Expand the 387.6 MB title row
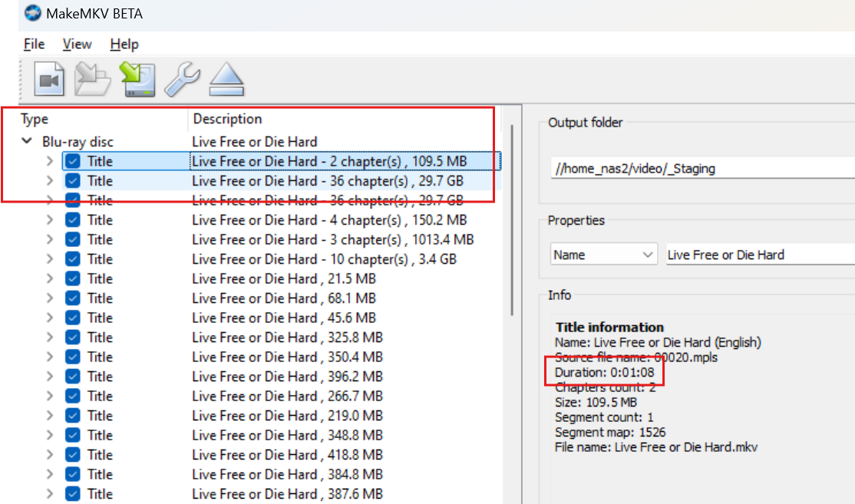The image size is (855, 504). (x=50, y=494)
